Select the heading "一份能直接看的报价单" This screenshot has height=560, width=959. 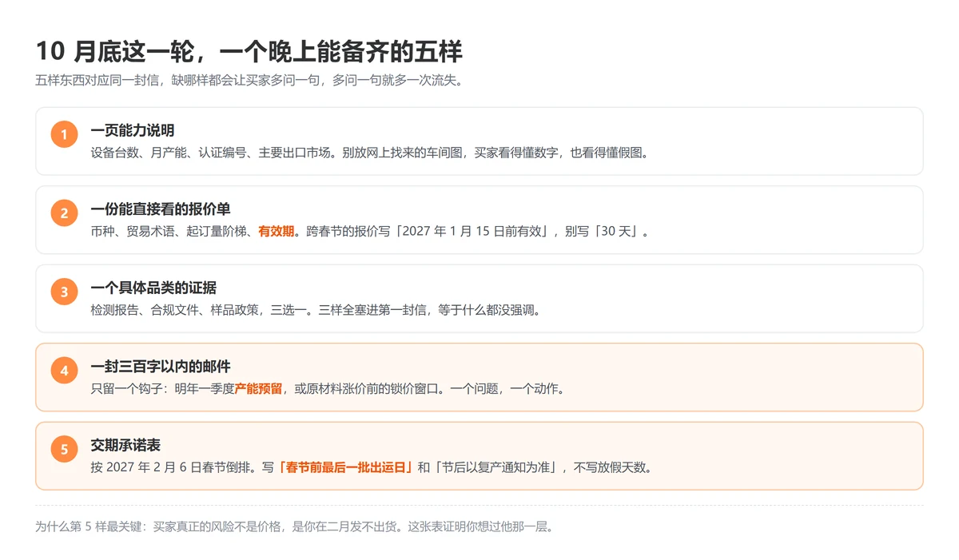pos(161,209)
